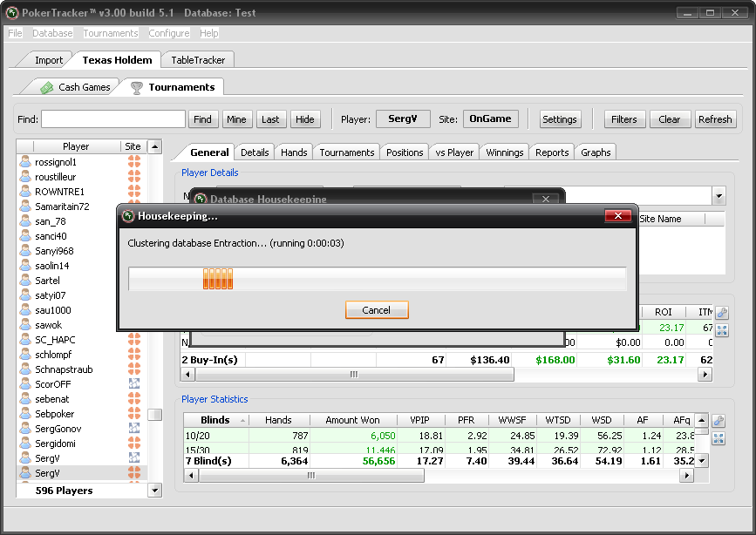Open the Configure menu
This screenshot has height=535, width=756.
pos(168,33)
